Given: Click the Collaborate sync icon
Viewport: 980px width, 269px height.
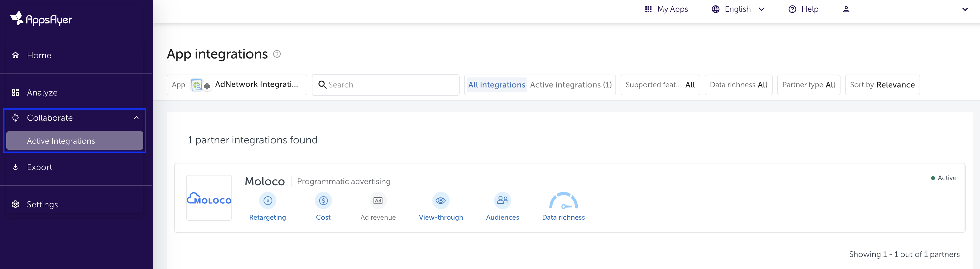Looking at the screenshot, I should pyautogui.click(x=15, y=118).
